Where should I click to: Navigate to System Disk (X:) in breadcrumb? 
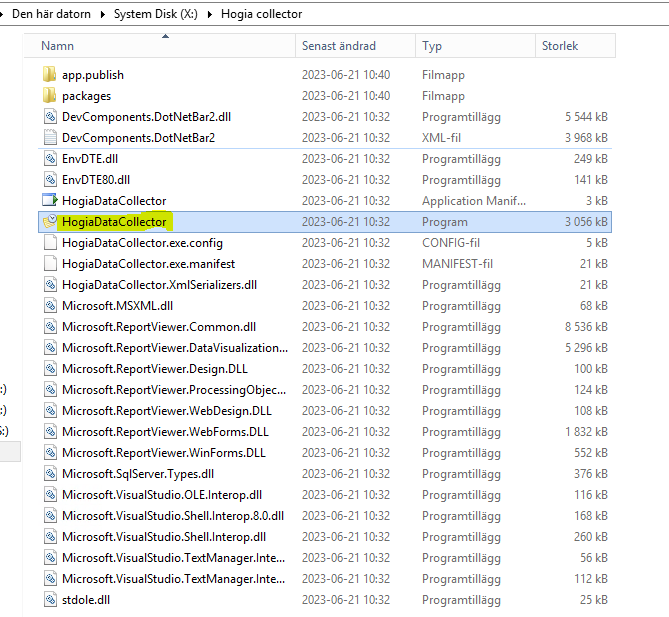coord(154,14)
